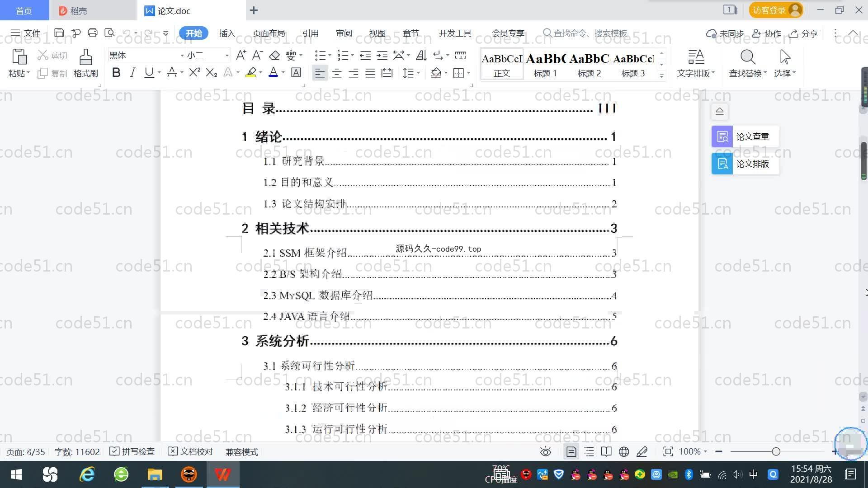Open the 论文查重 side panel tool
The image size is (868, 488).
(745, 136)
